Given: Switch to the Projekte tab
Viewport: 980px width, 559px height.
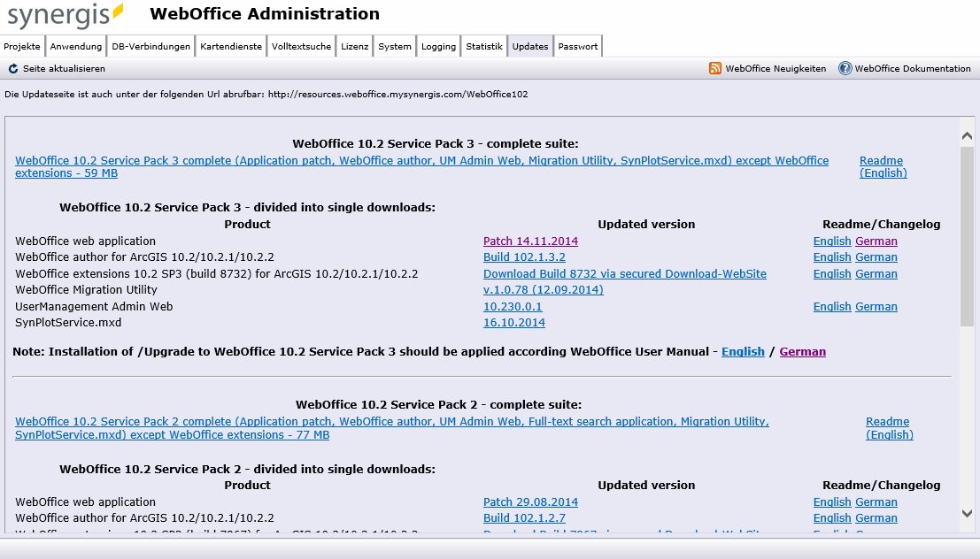Looking at the screenshot, I should point(22,46).
